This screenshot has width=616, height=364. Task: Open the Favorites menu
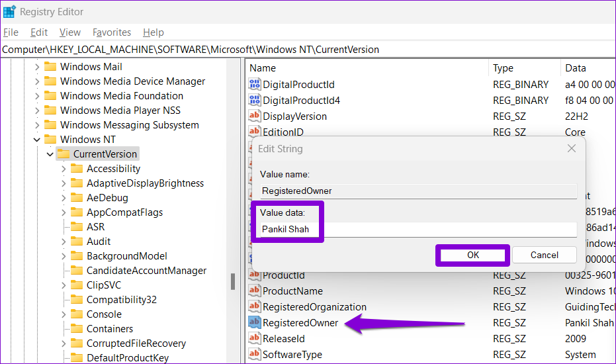tap(112, 32)
